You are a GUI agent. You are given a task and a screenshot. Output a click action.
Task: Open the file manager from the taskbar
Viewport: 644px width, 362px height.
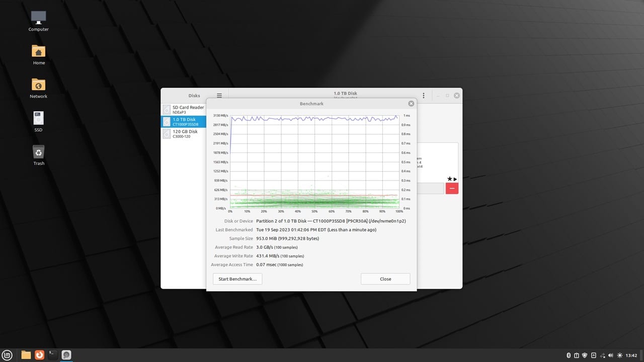pos(26,355)
